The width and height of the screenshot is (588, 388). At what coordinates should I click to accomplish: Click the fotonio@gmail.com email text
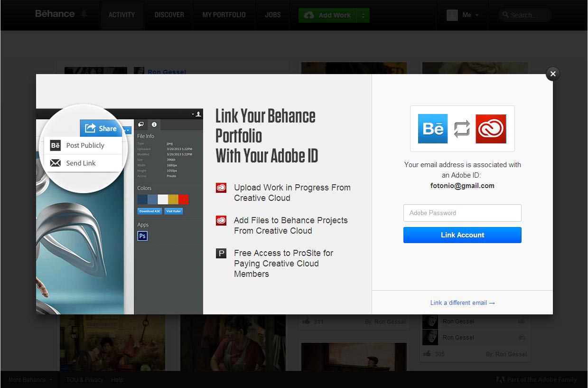point(462,186)
